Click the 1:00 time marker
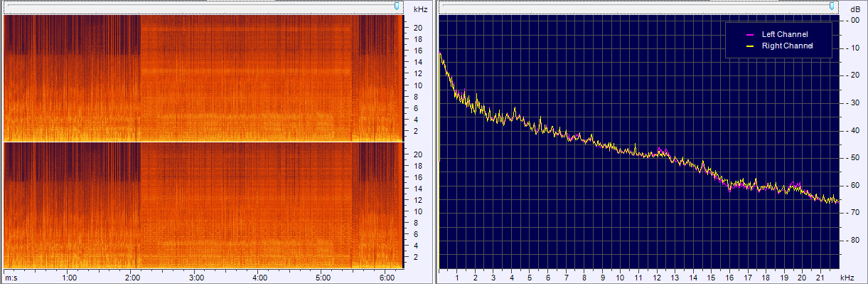868x284 pixels. click(70, 277)
